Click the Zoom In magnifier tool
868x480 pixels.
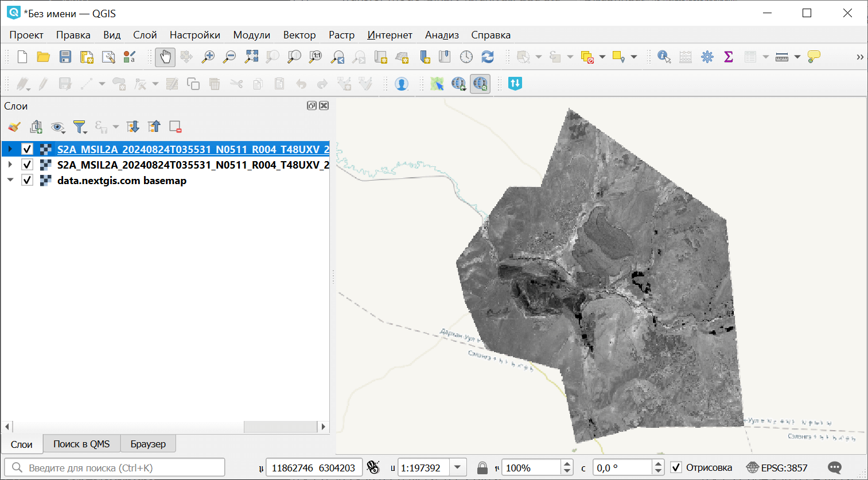tap(208, 57)
